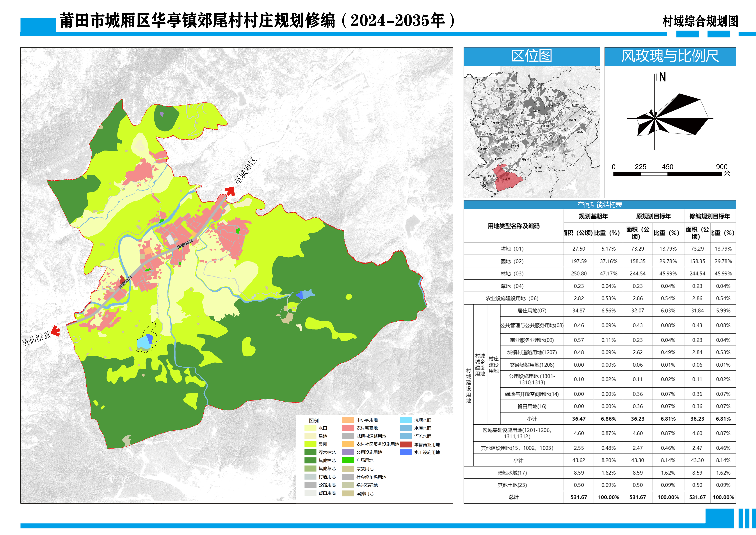The width and height of the screenshot is (756, 535).
Task: Click the 林地 (03) row label
Action: (512, 273)
